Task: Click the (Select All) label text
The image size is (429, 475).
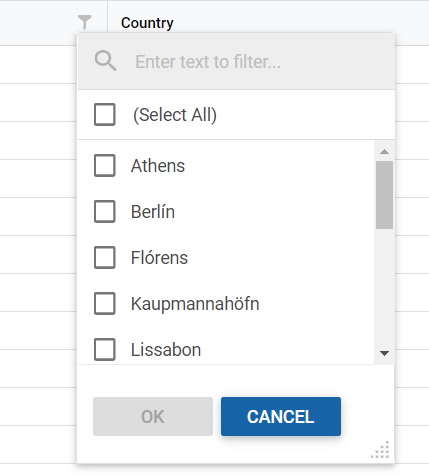Action: click(x=175, y=115)
